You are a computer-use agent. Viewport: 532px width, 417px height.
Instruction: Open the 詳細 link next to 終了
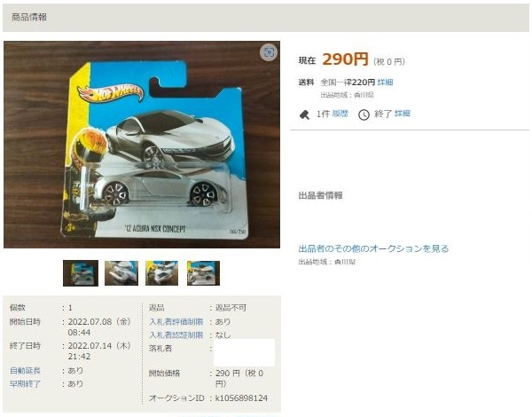coord(403,114)
